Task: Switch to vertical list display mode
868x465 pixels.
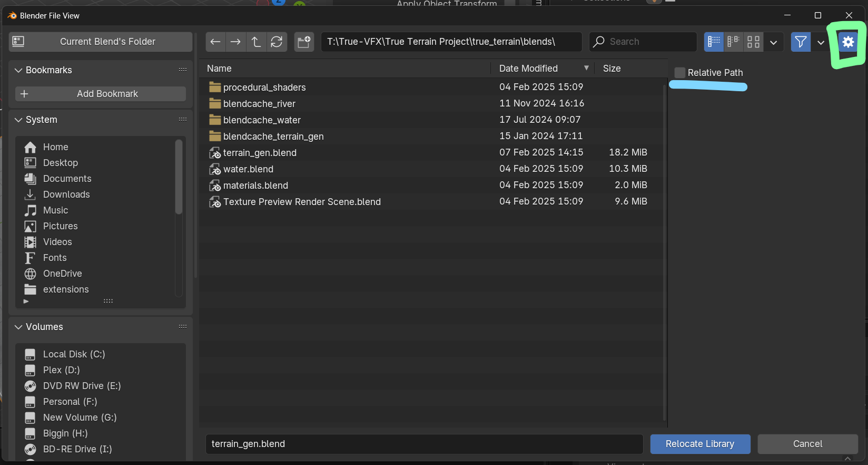Action: point(714,42)
